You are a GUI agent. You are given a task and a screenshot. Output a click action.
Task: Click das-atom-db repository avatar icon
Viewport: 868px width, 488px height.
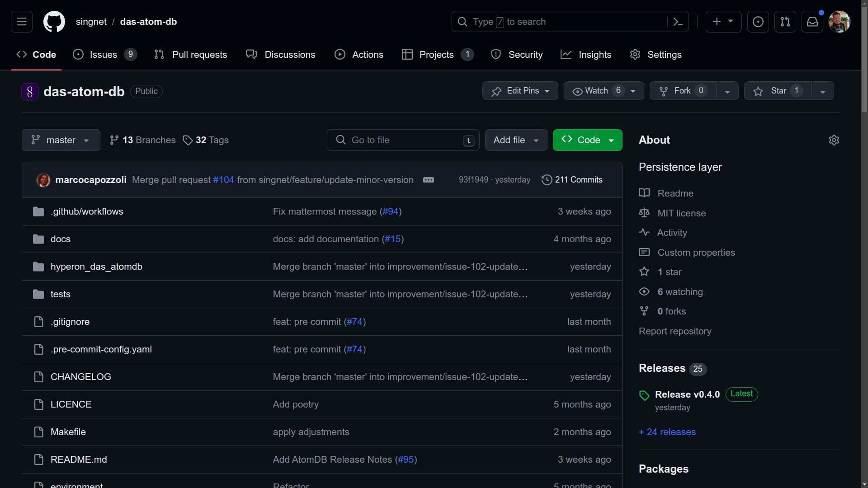pyautogui.click(x=30, y=92)
